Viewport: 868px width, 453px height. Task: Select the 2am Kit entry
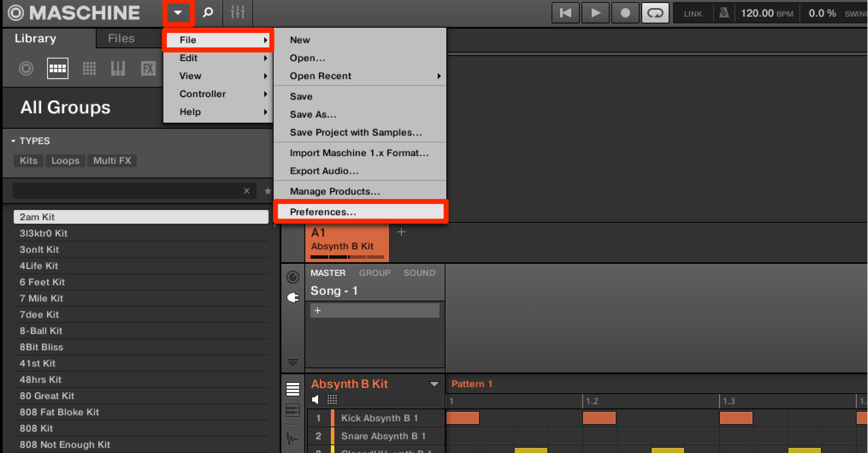pyautogui.click(x=141, y=217)
